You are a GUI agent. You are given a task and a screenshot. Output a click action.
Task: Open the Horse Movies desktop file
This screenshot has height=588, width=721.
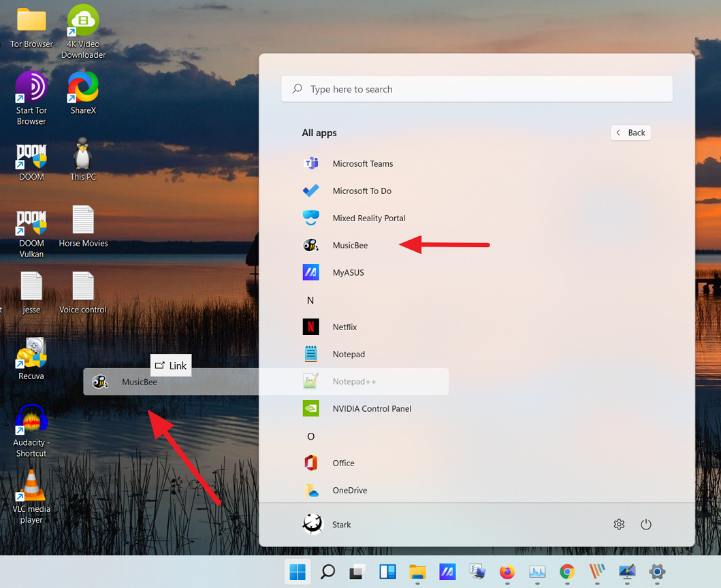83,219
